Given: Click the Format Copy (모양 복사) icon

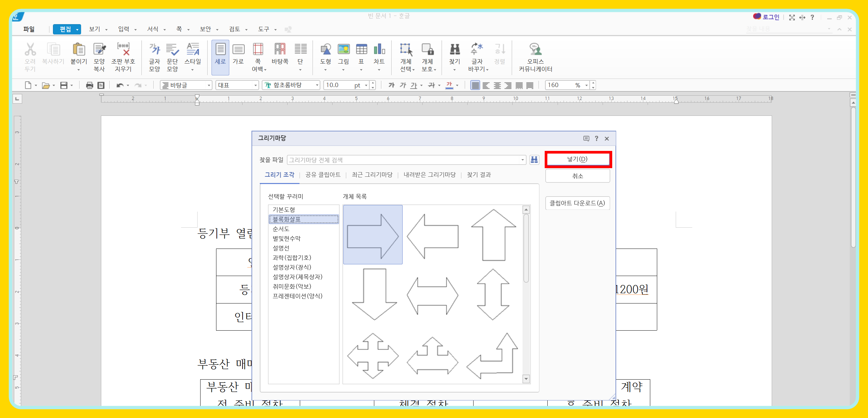Looking at the screenshot, I should (99, 50).
